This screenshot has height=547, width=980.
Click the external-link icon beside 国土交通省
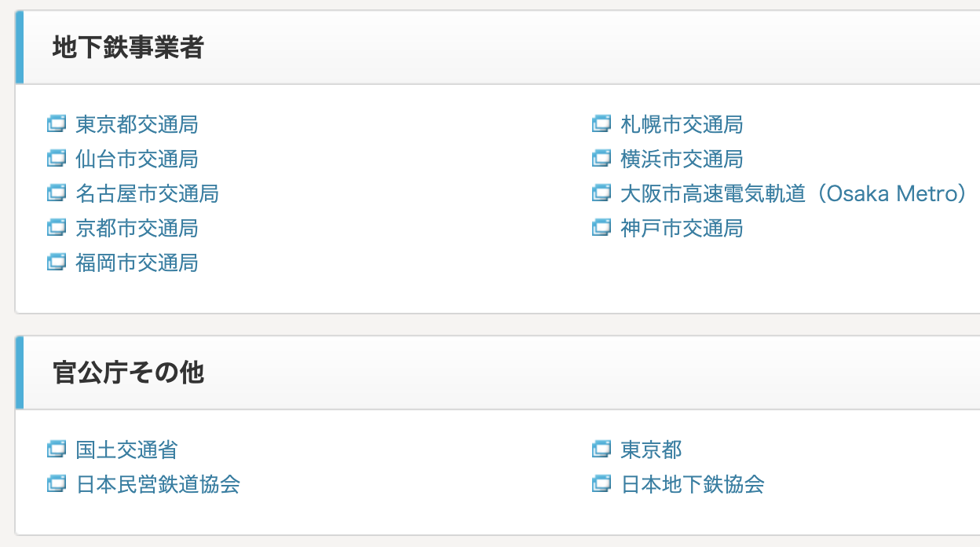[x=57, y=450]
